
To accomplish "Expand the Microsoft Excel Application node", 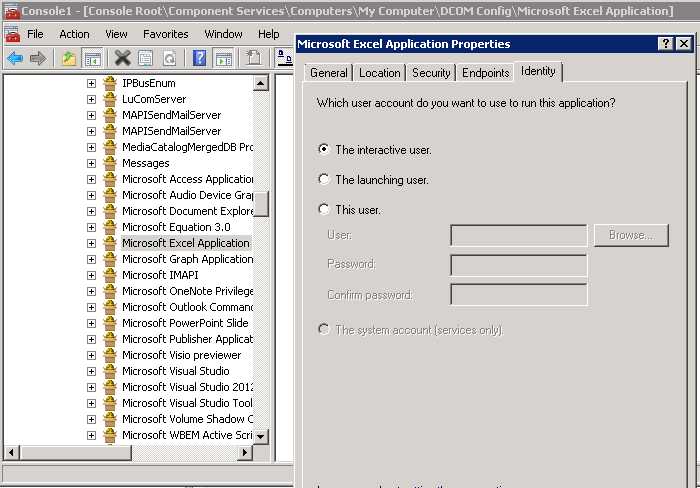I will (92, 243).
